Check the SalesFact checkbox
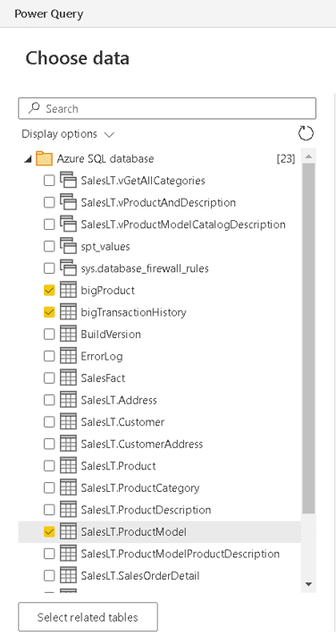 click(x=49, y=378)
